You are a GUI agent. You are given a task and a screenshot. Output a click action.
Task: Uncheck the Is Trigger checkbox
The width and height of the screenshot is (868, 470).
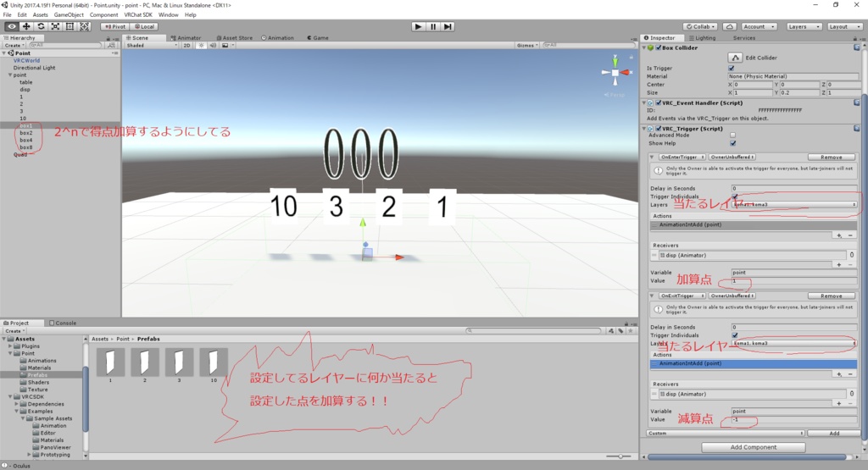pyautogui.click(x=732, y=68)
